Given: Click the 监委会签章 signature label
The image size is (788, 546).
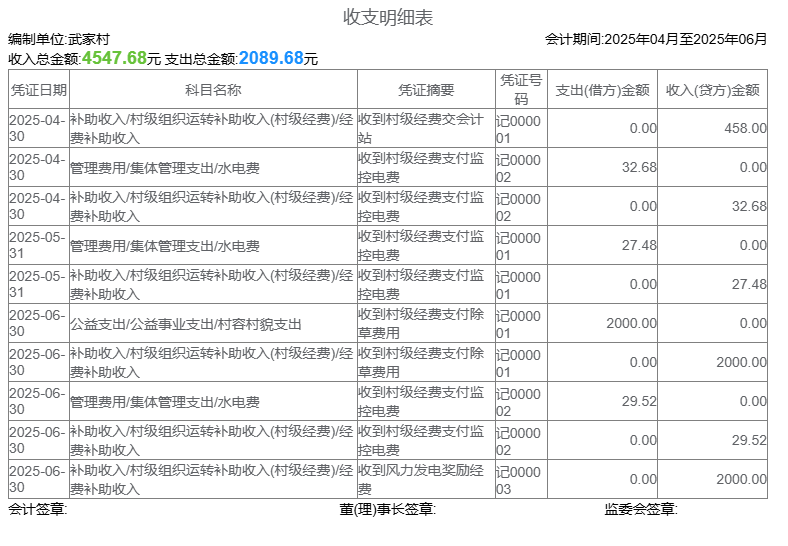Looking at the screenshot, I should (x=640, y=509).
